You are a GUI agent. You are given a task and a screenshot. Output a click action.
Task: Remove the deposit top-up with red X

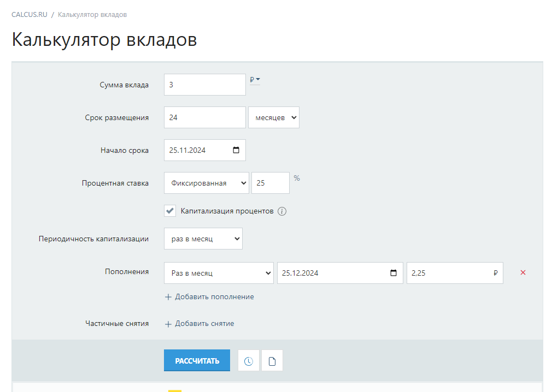[523, 272]
